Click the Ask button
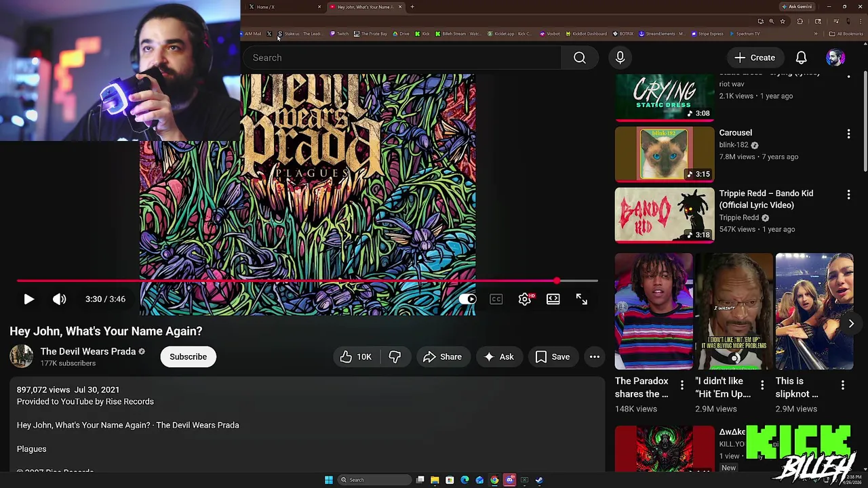 [498, 357]
